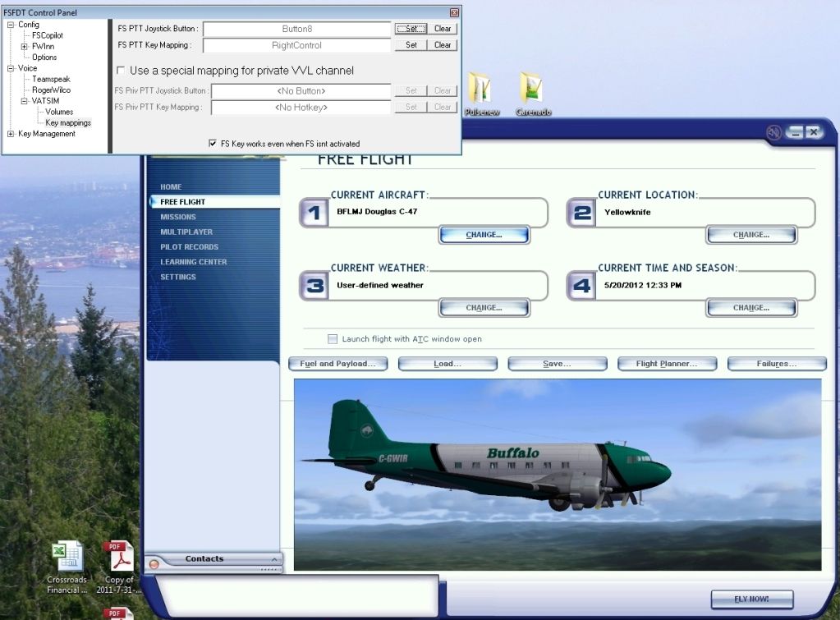Open Fuel and Payload settings
The width and height of the screenshot is (840, 620).
338,364
